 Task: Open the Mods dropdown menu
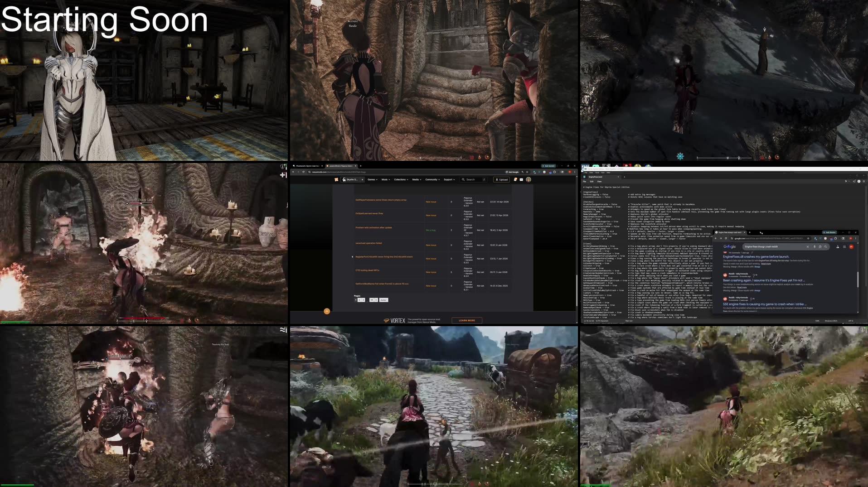click(386, 179)
